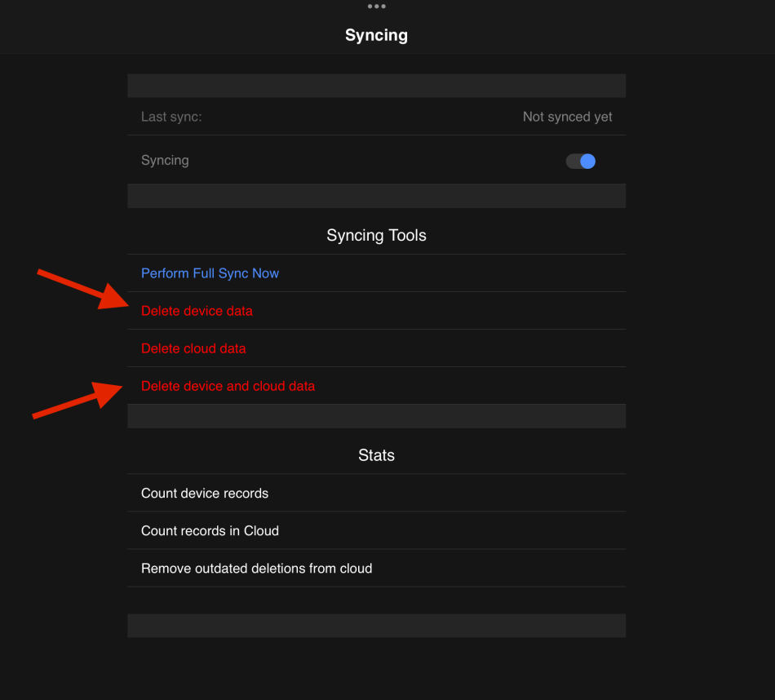The image size is (775, 700).
Task: Select Count records in Cloud
Action: click(x=210, y=531)
